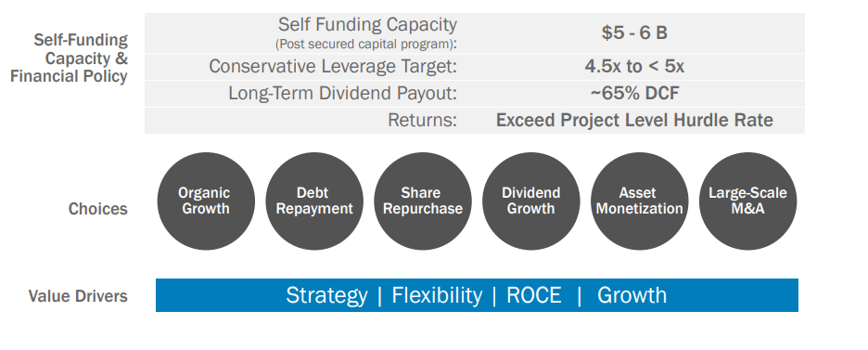Click the $5 - 6 B value
This screenshot has height=350, width=868.
634,32
